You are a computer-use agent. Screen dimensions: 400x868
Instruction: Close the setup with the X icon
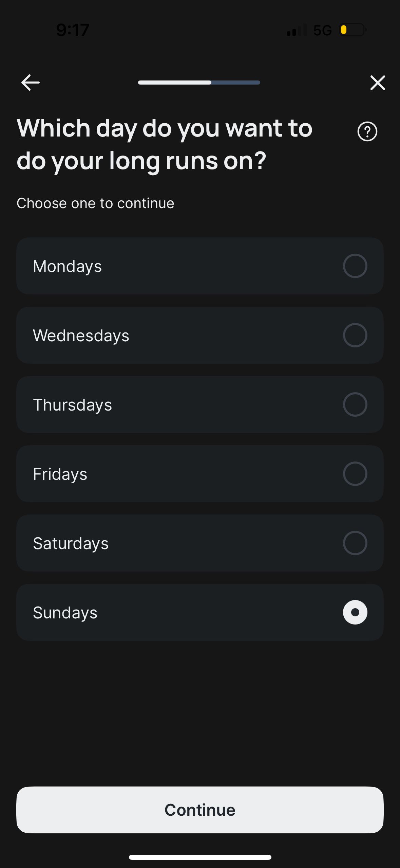(378, 83)
